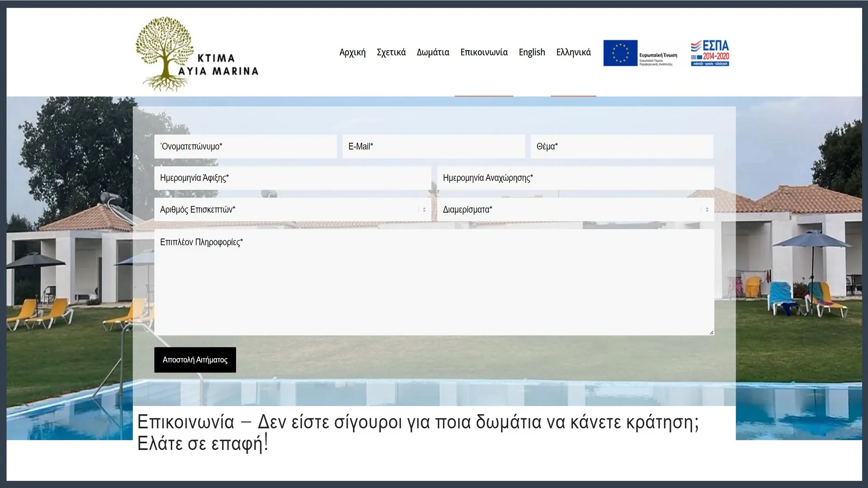
Task: Select the Ημερομηνία Αναχώρησης date field
Action: click(x=575, y=178)
